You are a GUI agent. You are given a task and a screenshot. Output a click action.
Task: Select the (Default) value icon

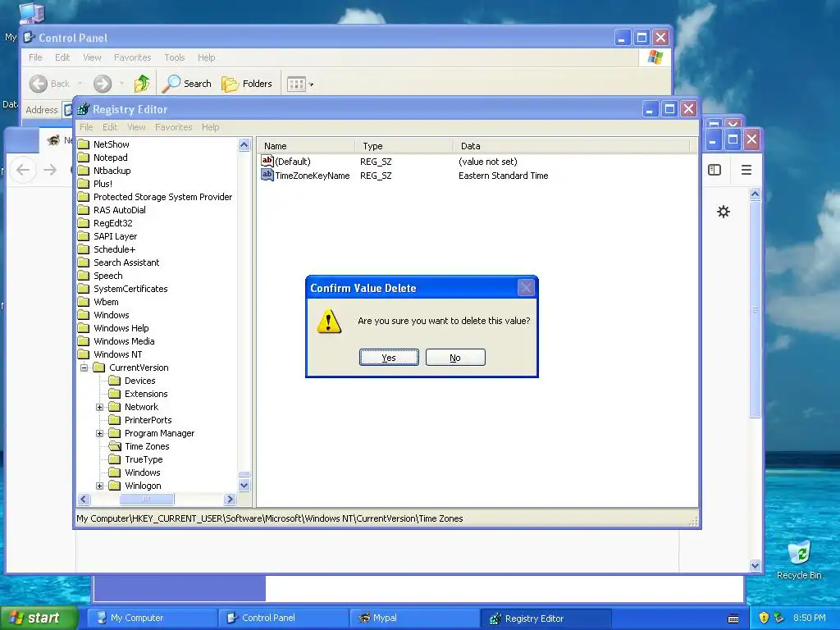pos(267,161)
